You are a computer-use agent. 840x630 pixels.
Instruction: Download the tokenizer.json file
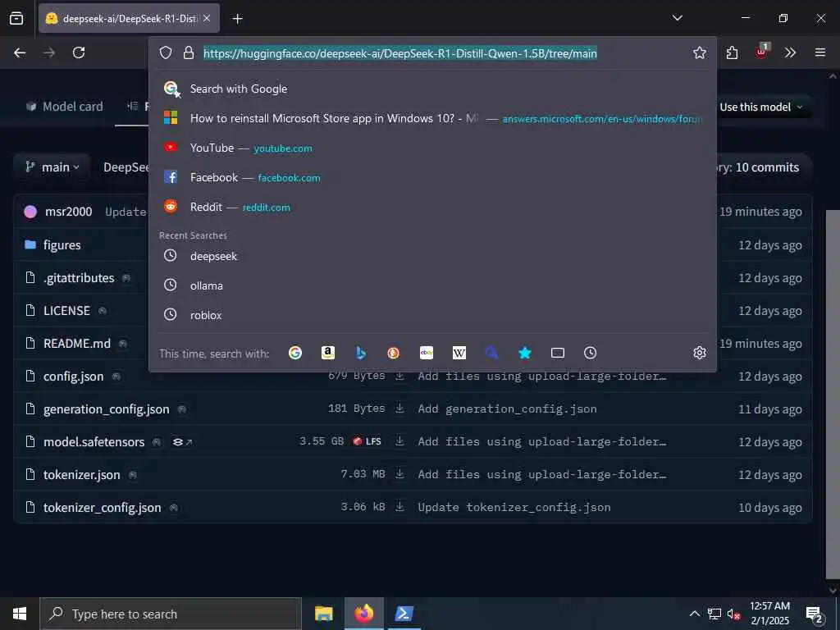399,473
